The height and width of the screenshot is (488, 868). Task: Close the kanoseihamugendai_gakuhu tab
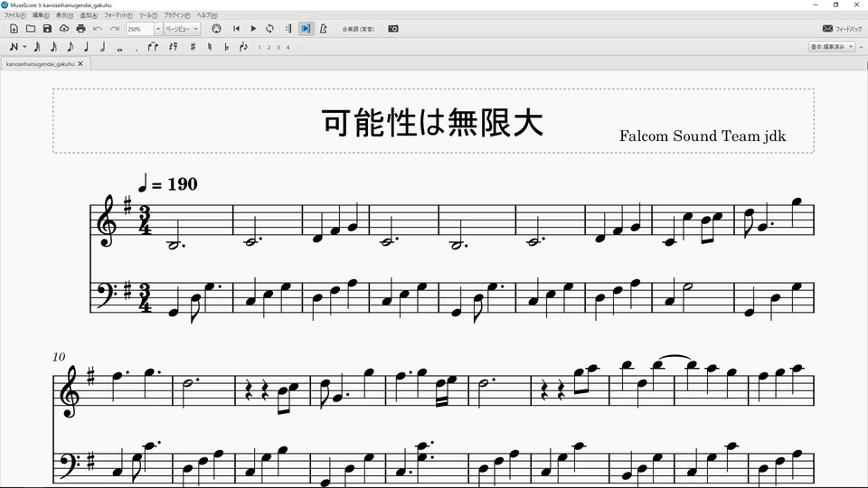pos(80,64)
